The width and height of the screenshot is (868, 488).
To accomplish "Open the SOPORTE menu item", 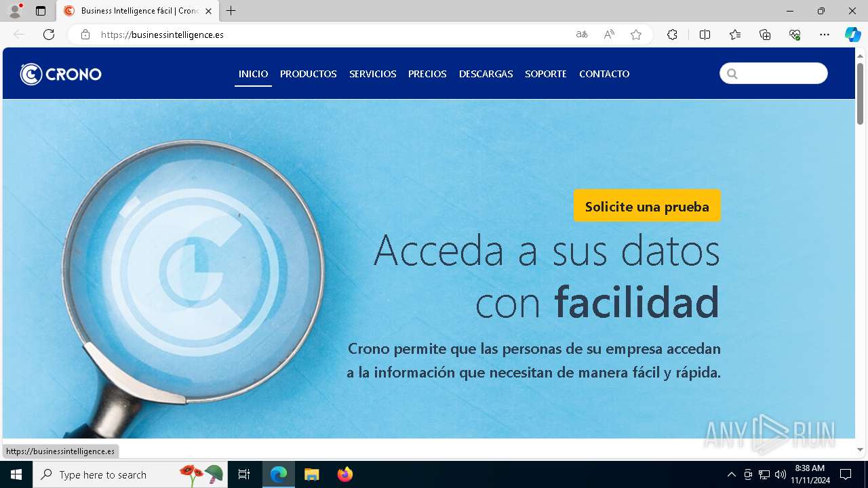I will 546,74.
